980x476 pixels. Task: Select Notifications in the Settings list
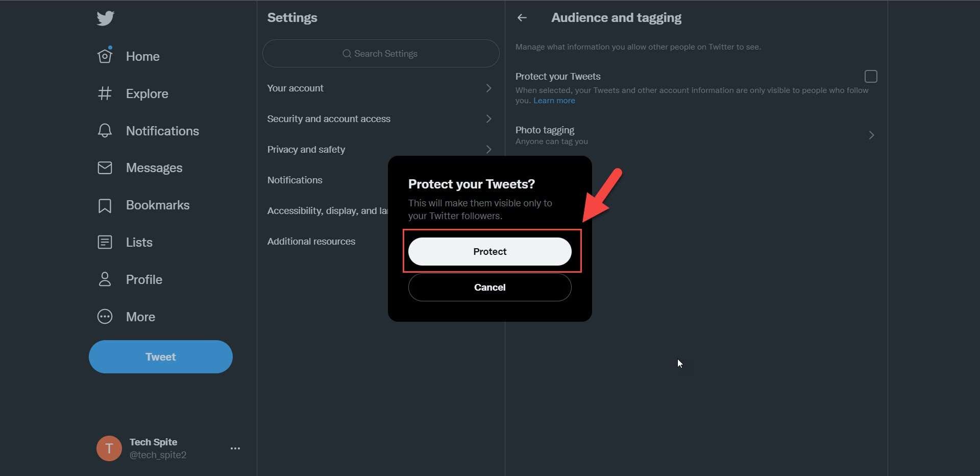[x=295, y=180]
